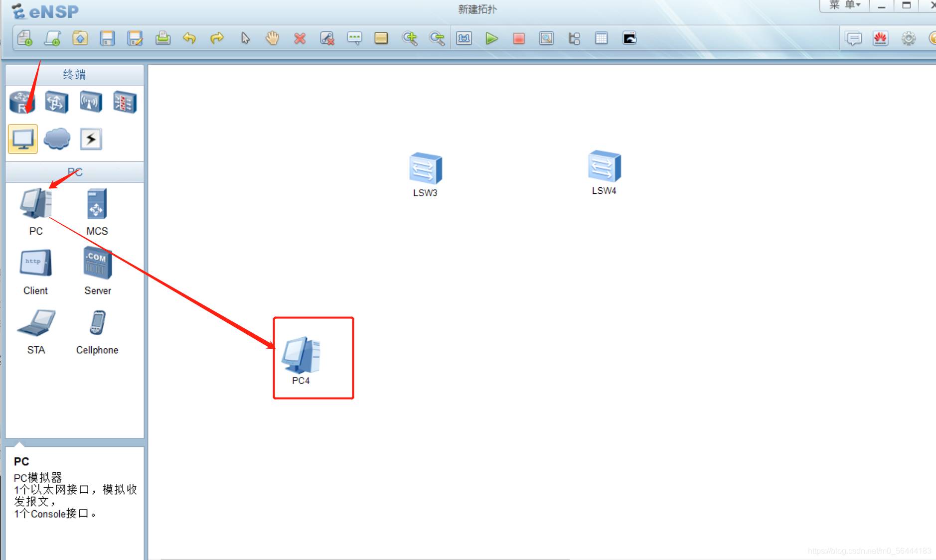Open the 菜单 dropdown menu

pos(844,5)
